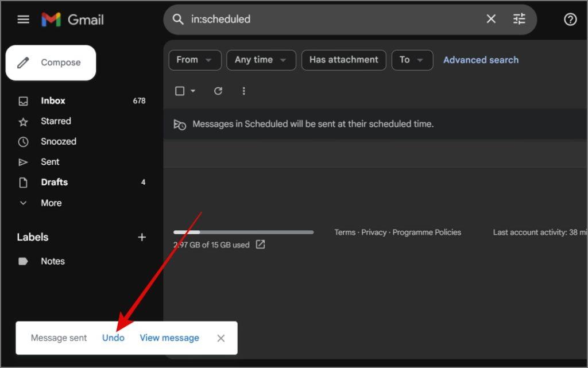
Task: Open the three-dot more options menu
Action: coord(243,91)
